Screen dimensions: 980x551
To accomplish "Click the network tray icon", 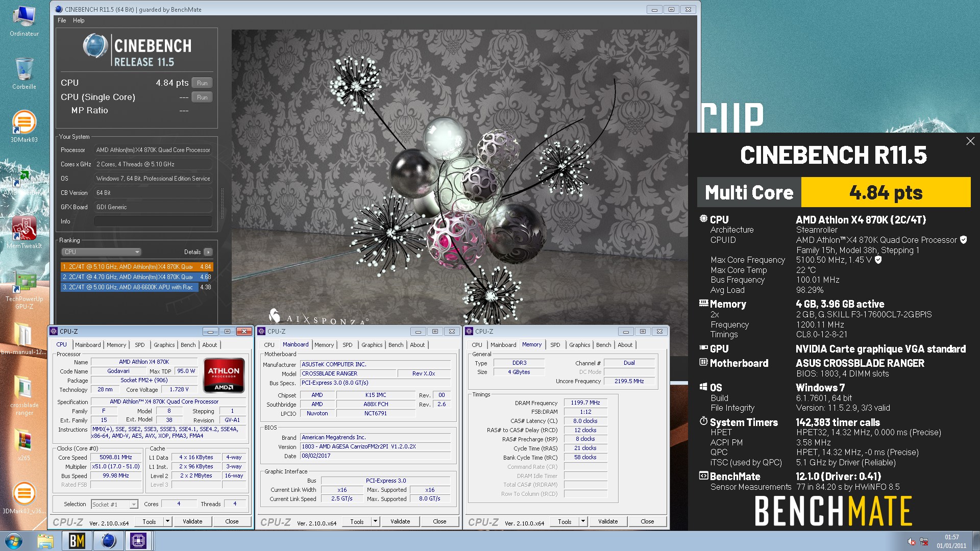I will pyautogui.click(x=924, y=541).
